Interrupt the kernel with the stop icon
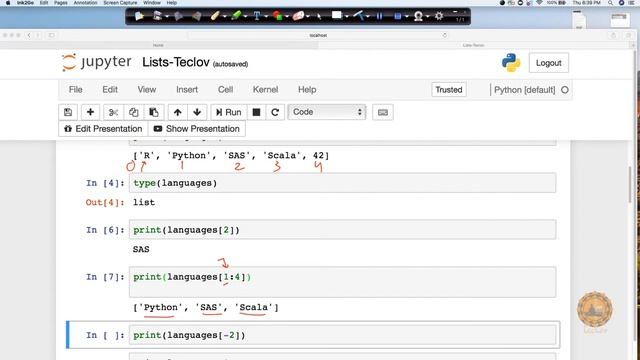Image resolution: width=640 pixels, height=360 pixels. coord(256,112)
